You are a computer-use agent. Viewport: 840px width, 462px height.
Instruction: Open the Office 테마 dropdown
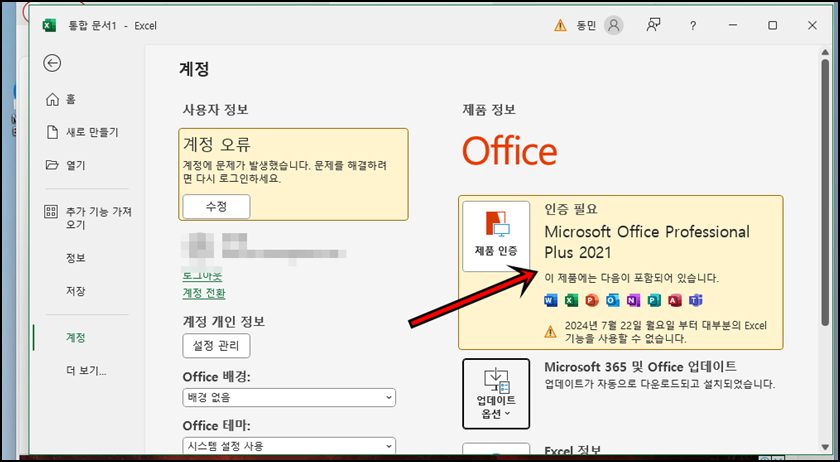(x=289, y=446)
